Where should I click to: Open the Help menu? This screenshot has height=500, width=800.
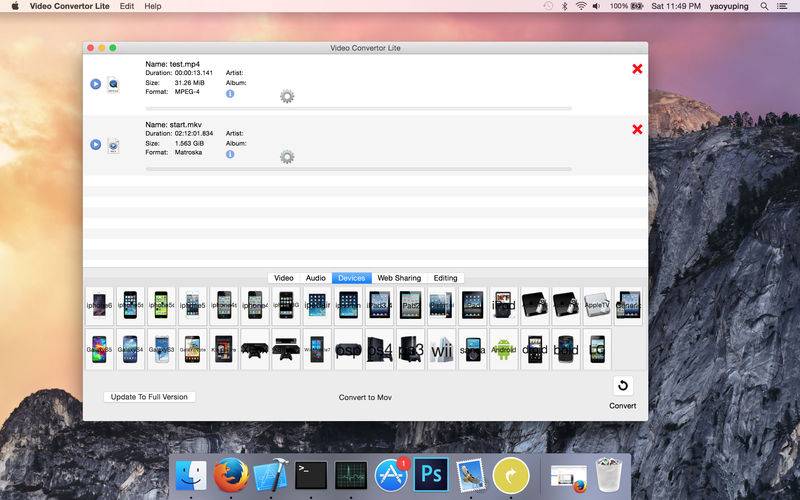[x=153, y=6]
